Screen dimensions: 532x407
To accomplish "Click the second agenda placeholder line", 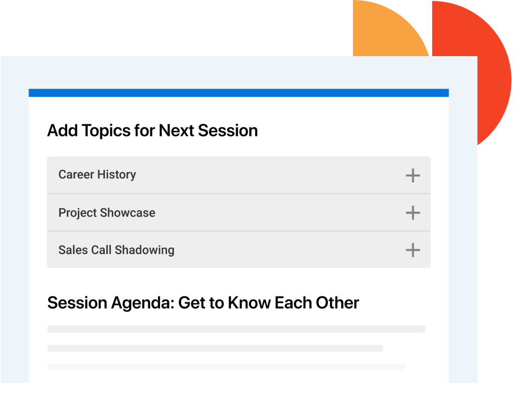I will [x=215, y=348].
